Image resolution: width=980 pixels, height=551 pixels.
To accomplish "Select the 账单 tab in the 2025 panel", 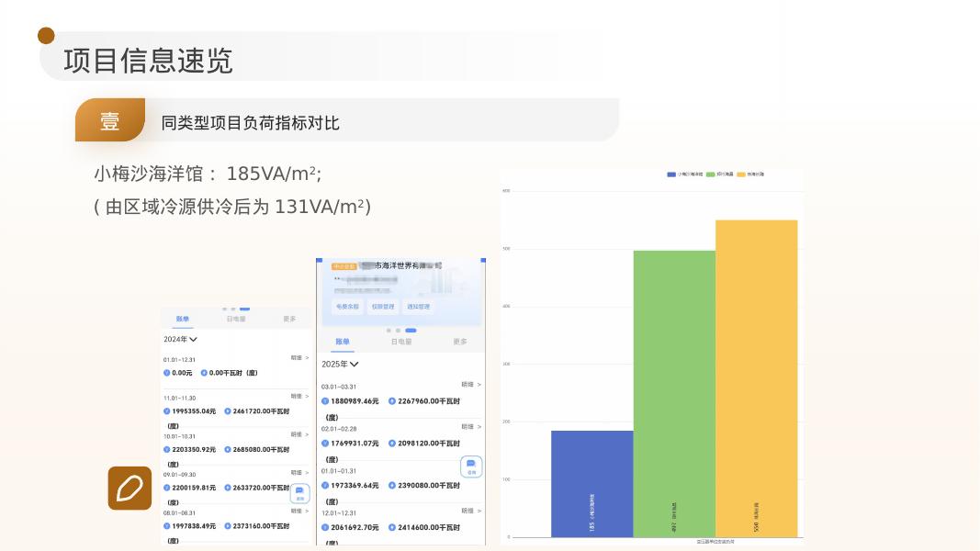I will point(343,342).
